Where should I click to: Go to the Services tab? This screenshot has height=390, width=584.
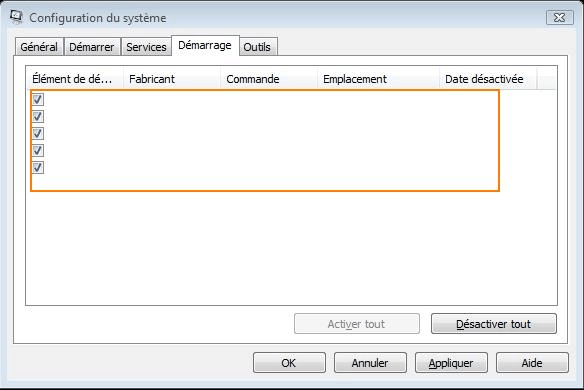coord(146,47)
